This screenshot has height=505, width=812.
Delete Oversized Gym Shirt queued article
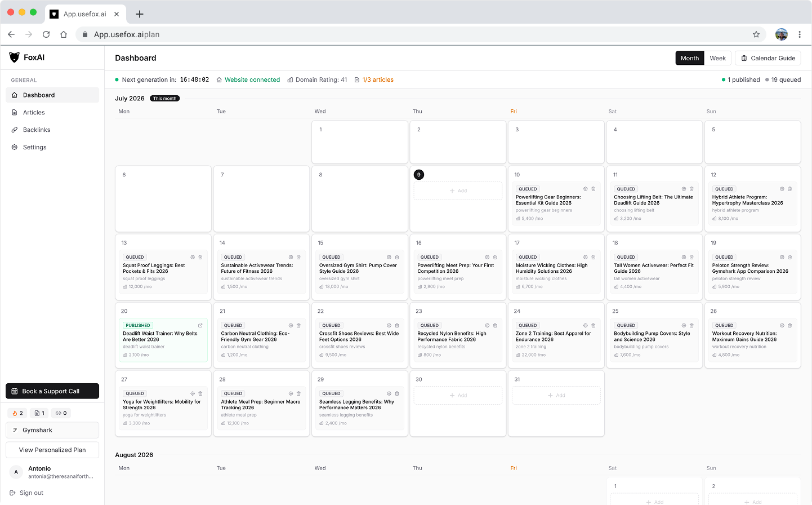397,257
